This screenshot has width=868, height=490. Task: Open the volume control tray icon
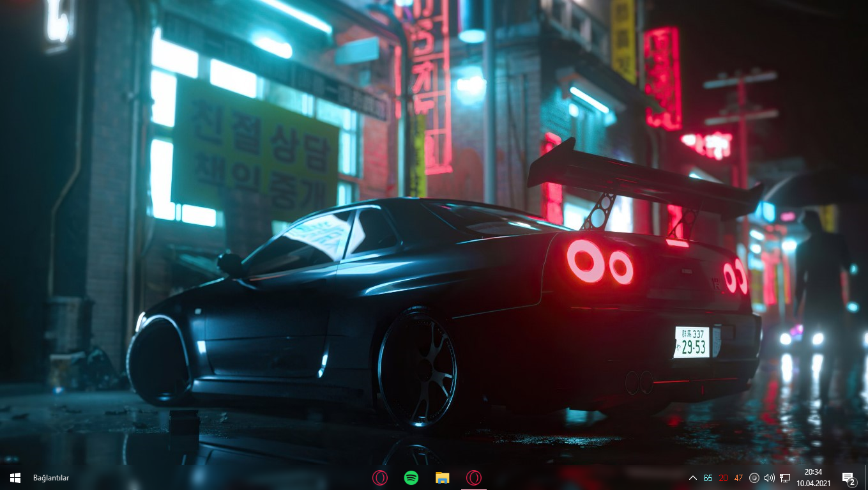click(x=769, y=478)
